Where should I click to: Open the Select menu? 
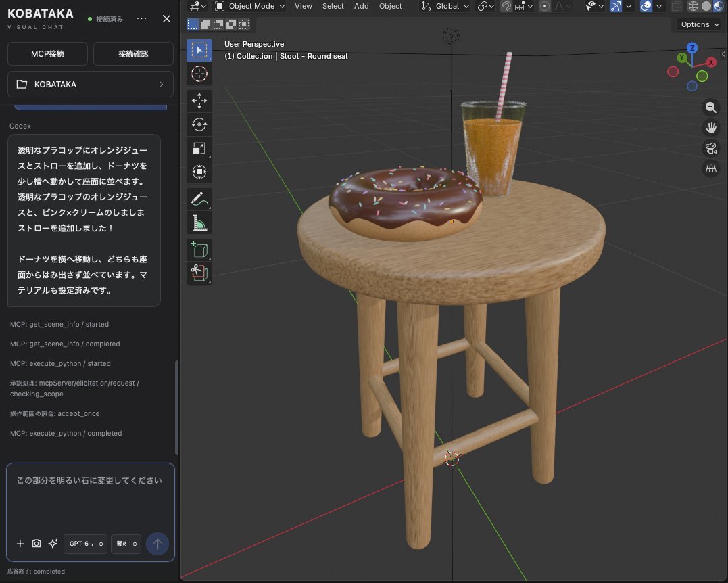pos(333,6)
